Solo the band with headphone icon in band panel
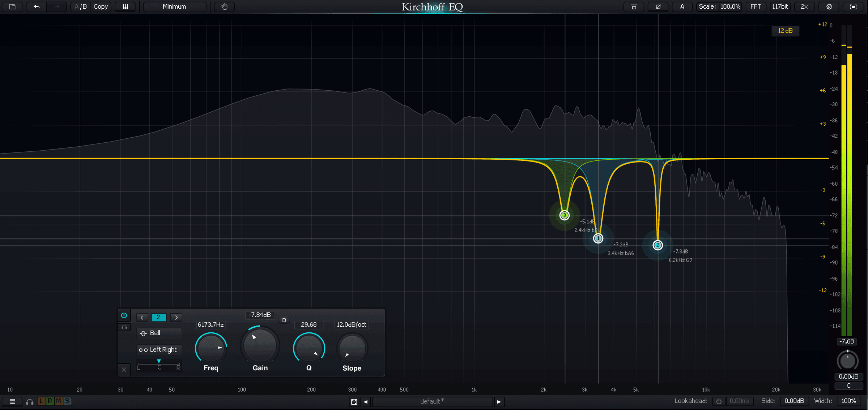This screenshot has height=410, width=868. point(124,327)
